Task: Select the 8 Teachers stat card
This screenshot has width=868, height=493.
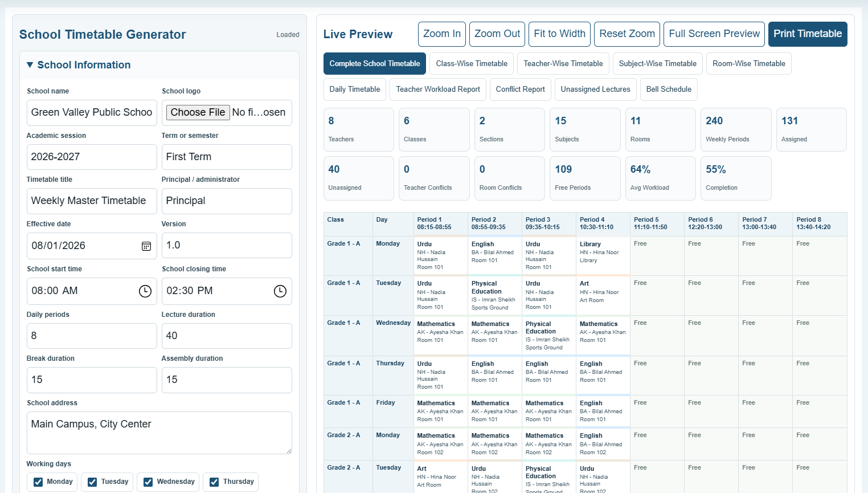Action: click(x=359, y=130)
